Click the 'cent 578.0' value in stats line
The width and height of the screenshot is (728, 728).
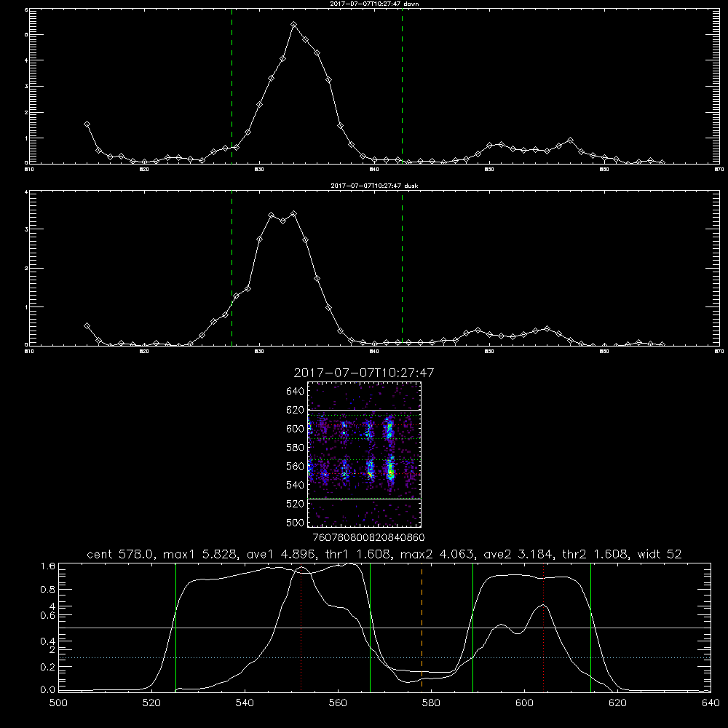[x=122, y=554]
